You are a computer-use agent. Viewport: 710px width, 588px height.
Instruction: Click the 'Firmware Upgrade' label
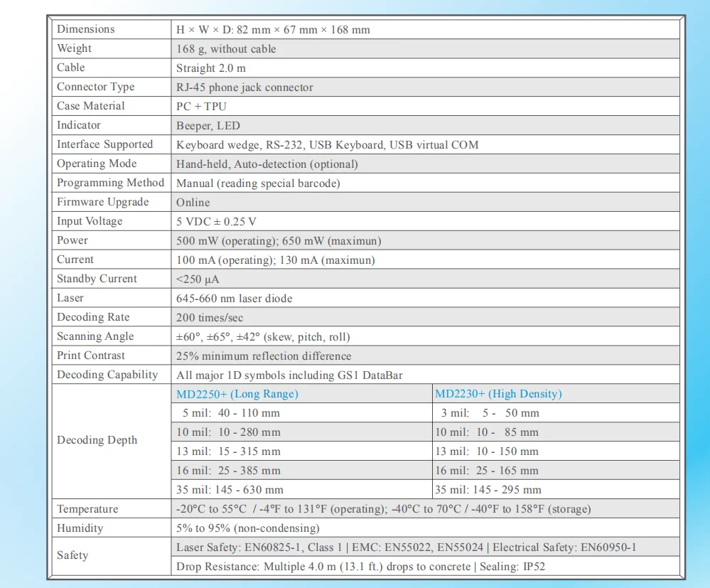tap(102, 202)
